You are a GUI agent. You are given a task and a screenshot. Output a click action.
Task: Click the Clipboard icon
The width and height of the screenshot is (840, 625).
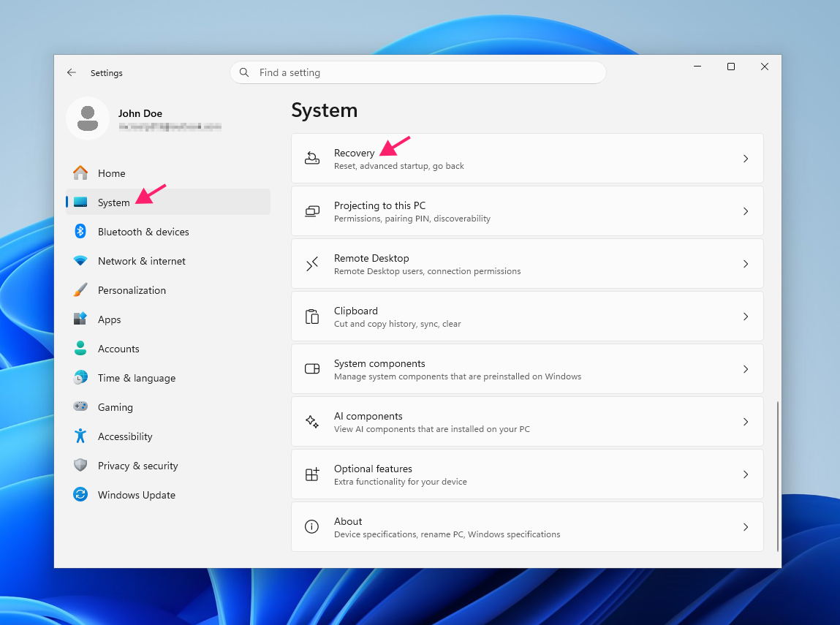tap(311, 317)
